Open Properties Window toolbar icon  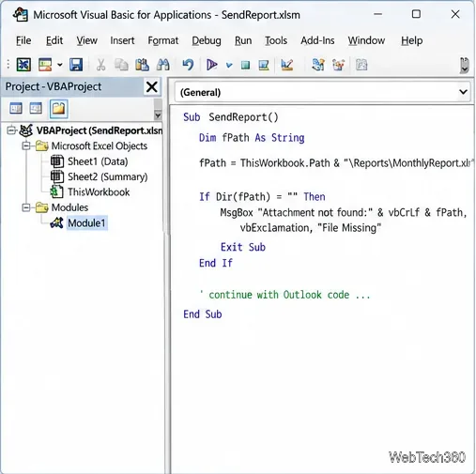[x=318, y=65]
